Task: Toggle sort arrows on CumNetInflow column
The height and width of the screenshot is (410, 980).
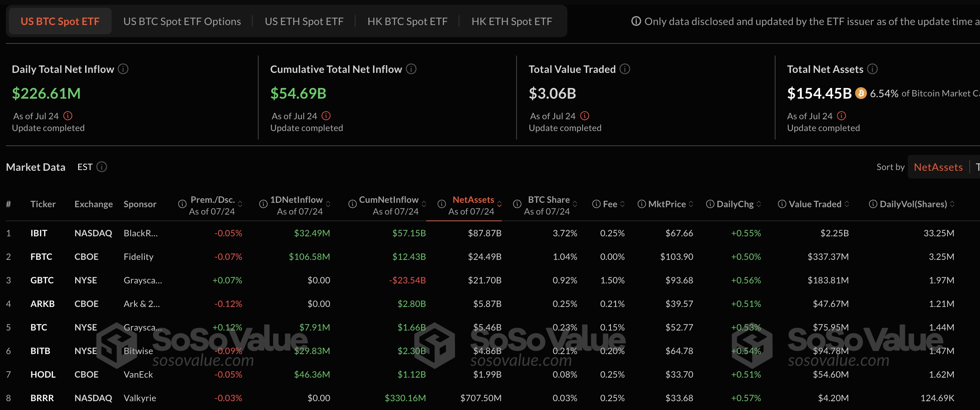Action: (424, 204)
